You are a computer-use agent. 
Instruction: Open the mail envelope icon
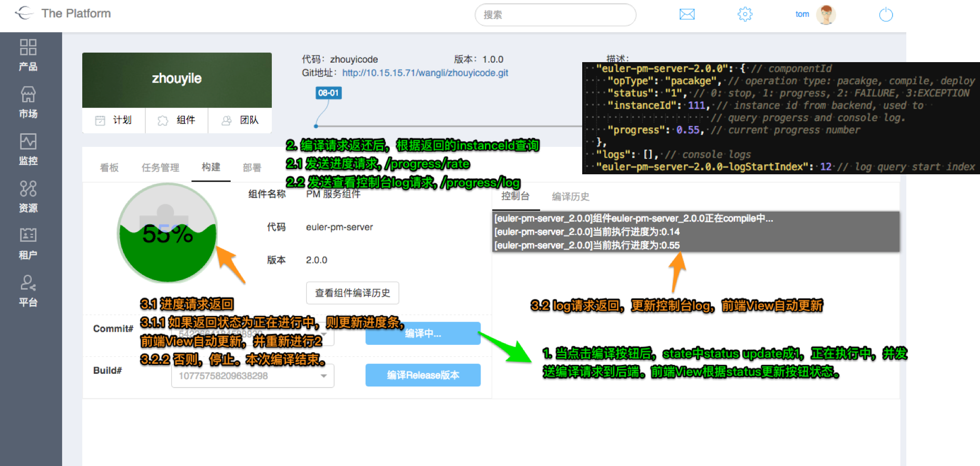pyautogui.click(x=687, y=14)
